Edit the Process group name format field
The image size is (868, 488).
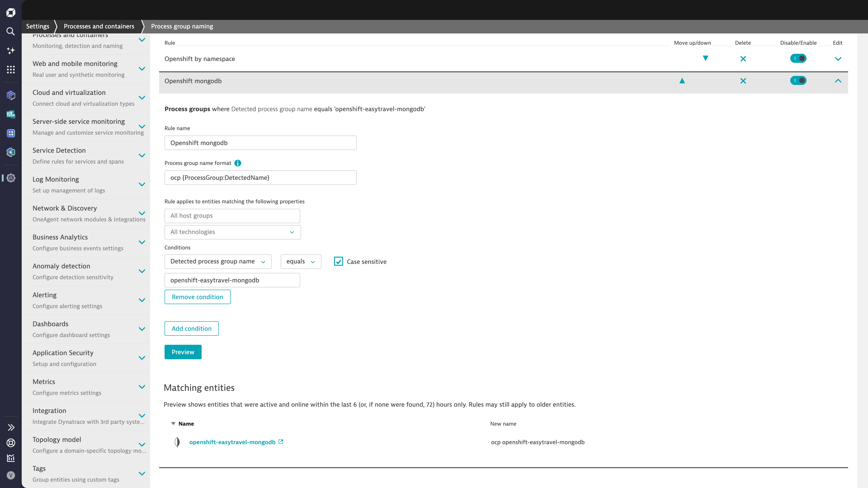point(260,178)
